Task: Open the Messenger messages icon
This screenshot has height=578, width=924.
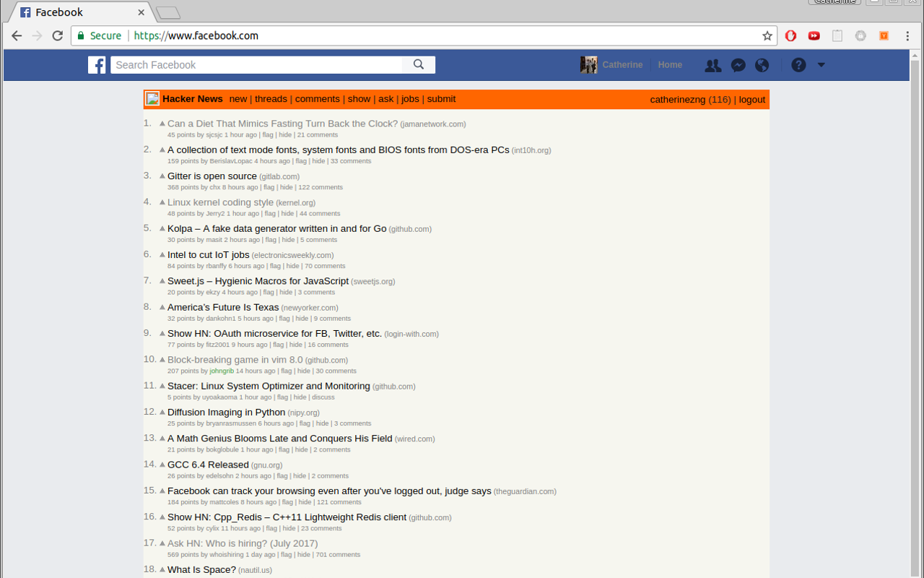Action: tap(738, 65)
